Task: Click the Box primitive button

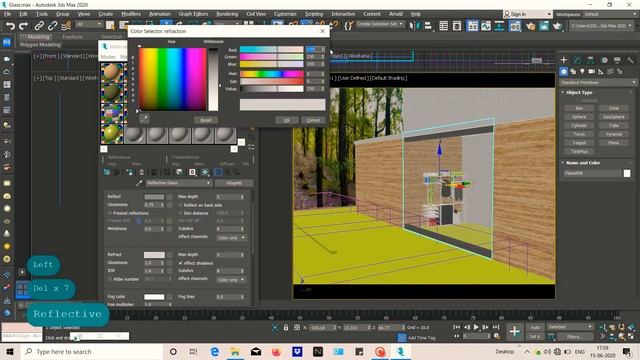Action: click(579, 108)
